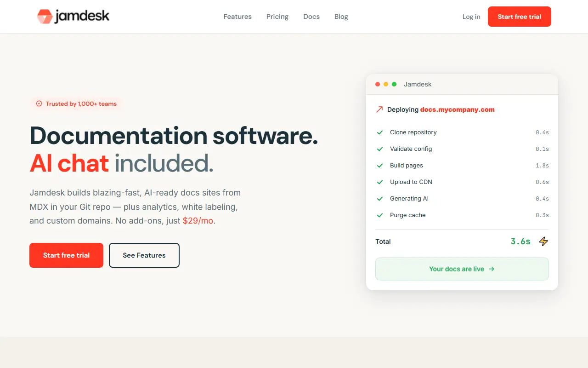Click the lightning bolt icon beside total
588x368 pixels.
click(543, 241)
